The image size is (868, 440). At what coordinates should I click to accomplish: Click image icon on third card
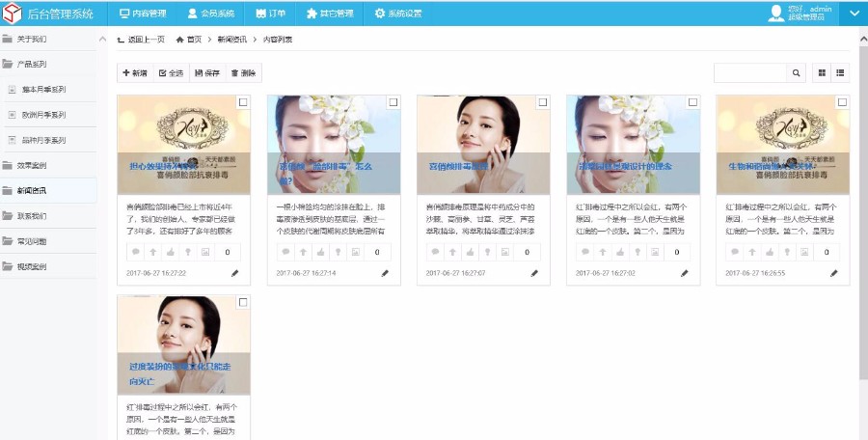click(x=505, y=253)
